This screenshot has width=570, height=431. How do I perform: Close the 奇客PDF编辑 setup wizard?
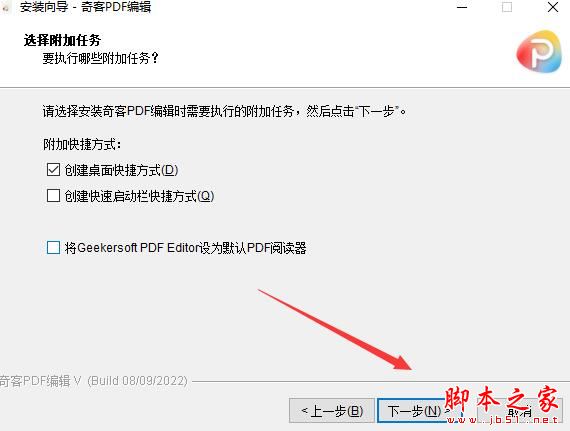(553, 7)
